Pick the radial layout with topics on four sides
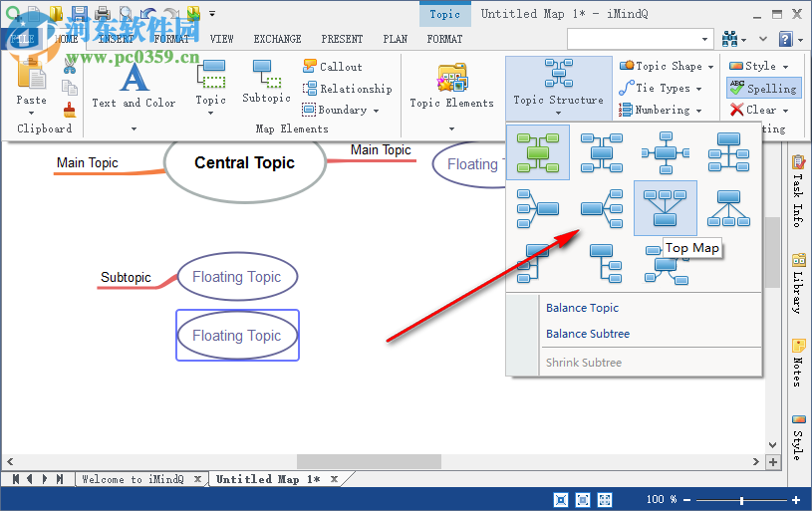Screen dimensions: 812x511 pos(666,152)
